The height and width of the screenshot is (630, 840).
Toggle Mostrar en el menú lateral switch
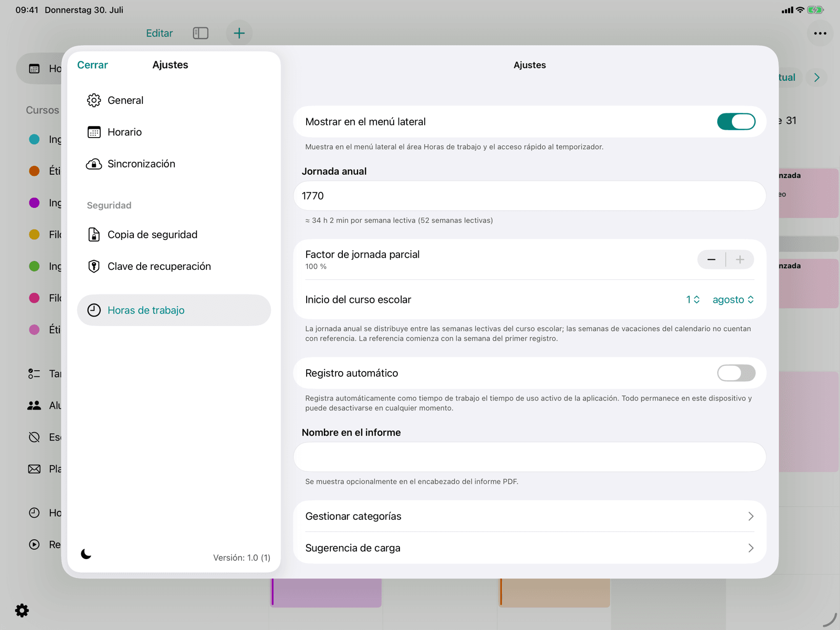[x=736, y=122]
